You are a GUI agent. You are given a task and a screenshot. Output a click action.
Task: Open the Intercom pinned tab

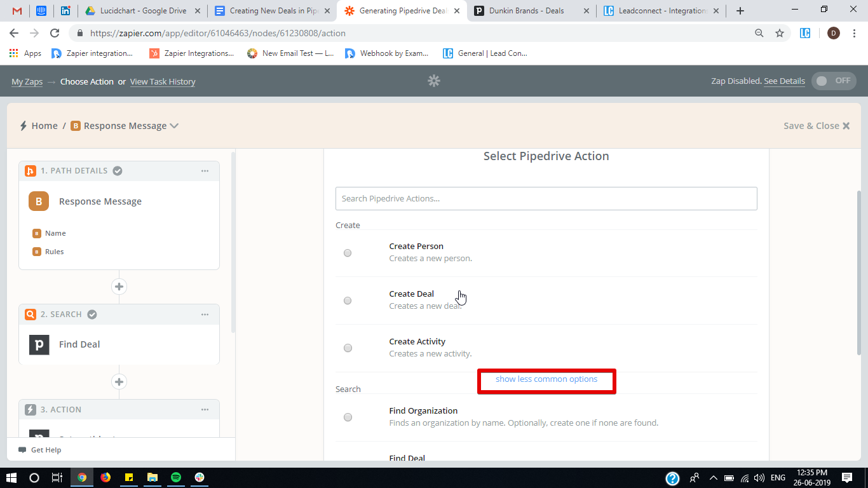point(41,11)
